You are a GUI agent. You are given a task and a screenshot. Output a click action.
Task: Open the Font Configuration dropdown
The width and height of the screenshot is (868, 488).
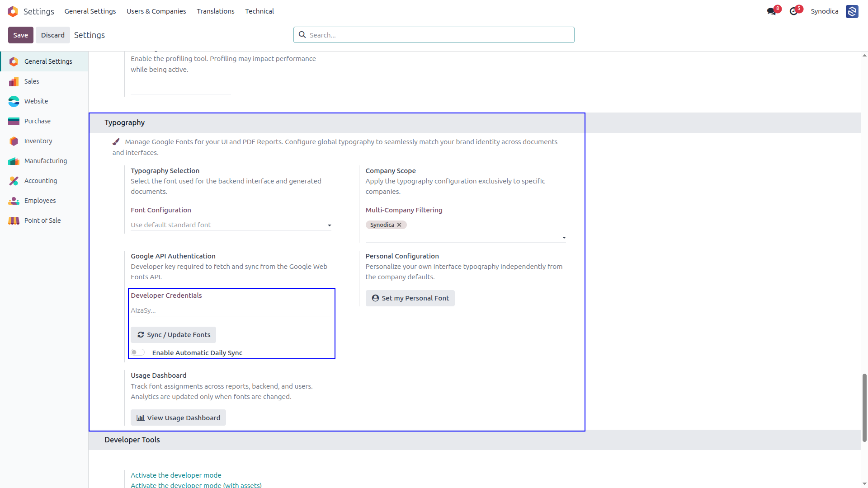[x=231, y=225]
